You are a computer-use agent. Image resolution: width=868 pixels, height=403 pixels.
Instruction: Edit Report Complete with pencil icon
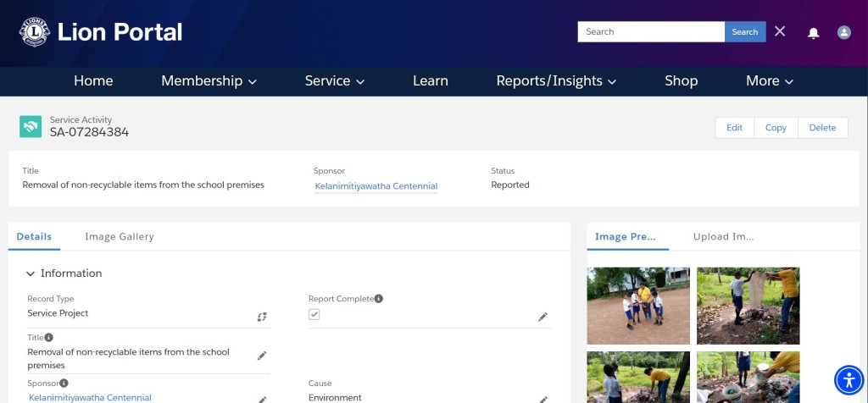click(542, 317)
